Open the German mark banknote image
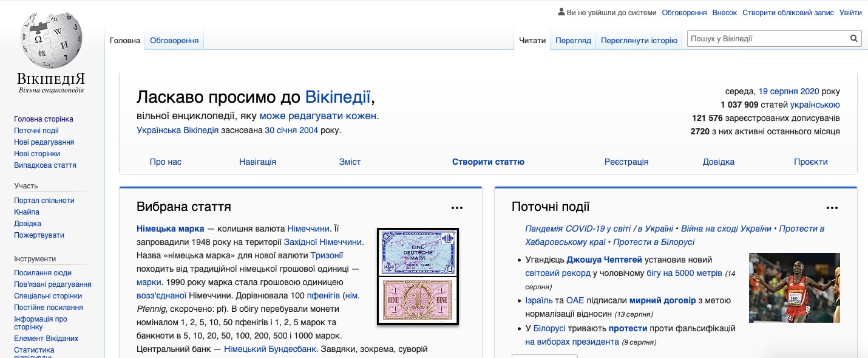The width and height of the screenshot is (868, 358). click(x=418, y=277)
